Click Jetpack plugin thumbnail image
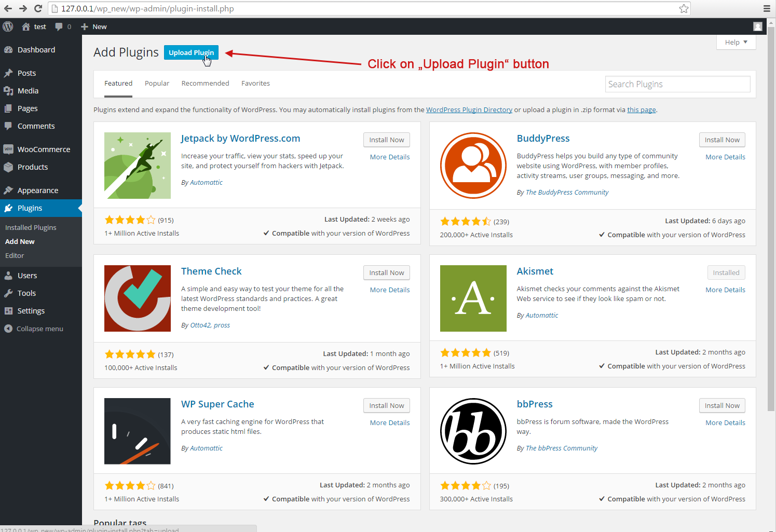Viewport: 776px width, 532px height. tap(138, 166)
